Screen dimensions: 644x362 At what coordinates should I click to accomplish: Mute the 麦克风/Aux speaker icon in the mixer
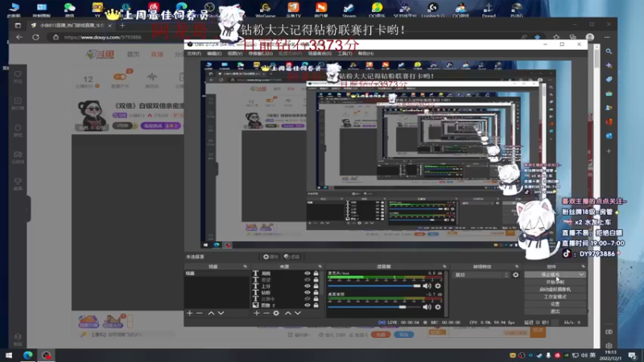427,286
